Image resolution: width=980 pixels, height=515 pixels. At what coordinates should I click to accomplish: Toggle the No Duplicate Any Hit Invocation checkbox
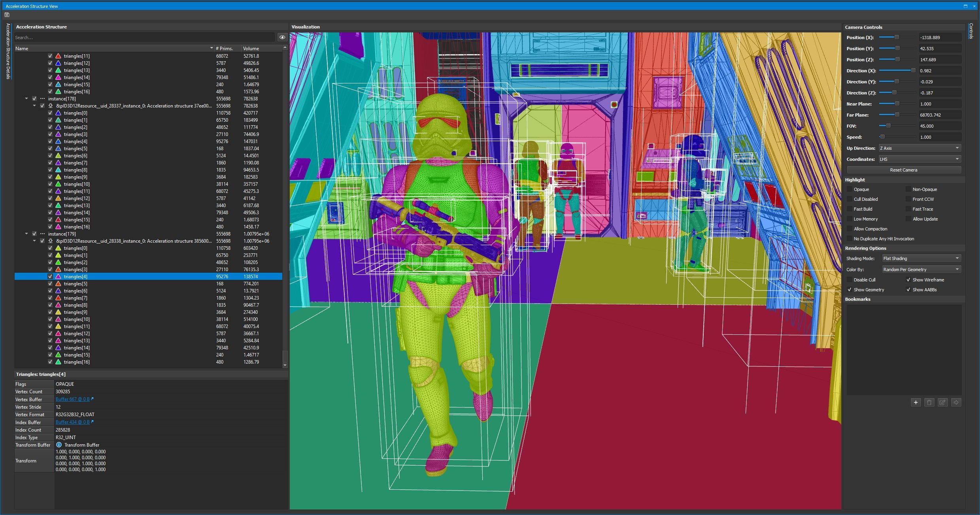pos(850,239)
